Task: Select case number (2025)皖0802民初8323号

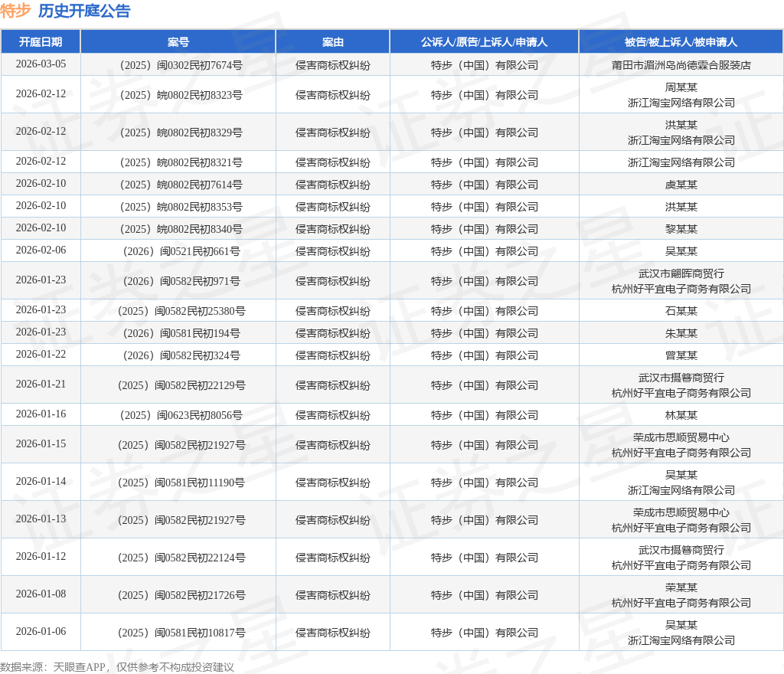Action: coord(181,95)
